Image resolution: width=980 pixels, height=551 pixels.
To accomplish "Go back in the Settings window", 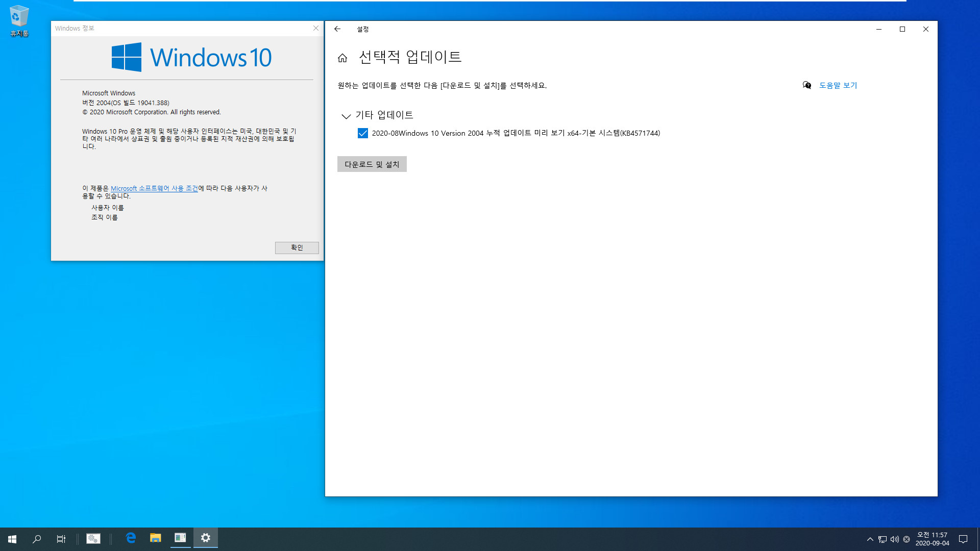I will click(337, 29).
